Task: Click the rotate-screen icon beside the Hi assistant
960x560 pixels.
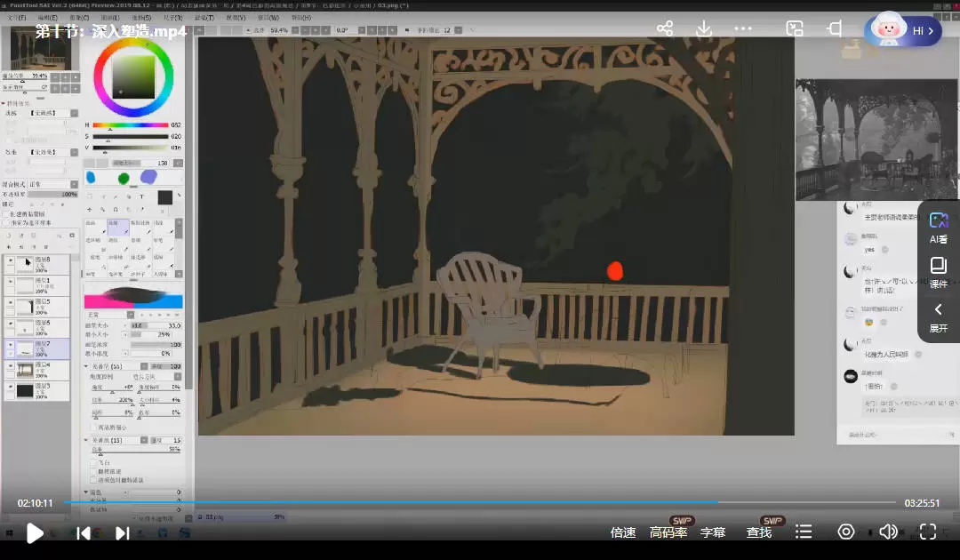Action: (835, 28)
